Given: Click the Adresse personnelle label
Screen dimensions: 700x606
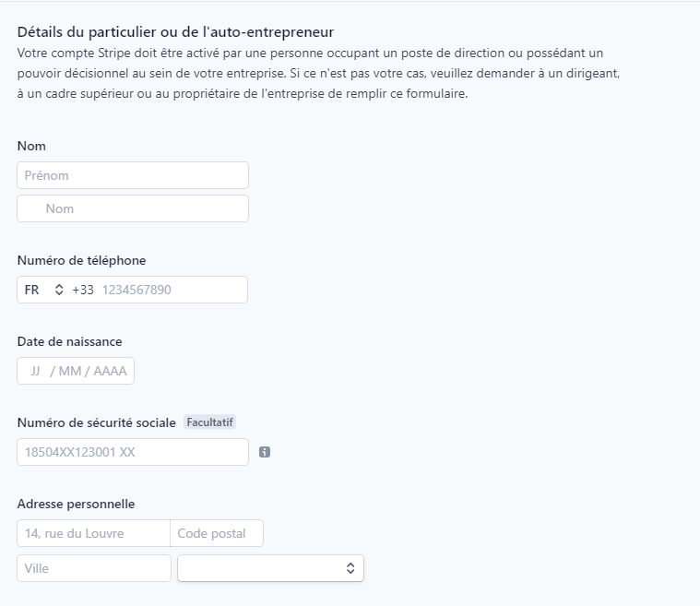Looking at the screenshot, I should point(76,504).
